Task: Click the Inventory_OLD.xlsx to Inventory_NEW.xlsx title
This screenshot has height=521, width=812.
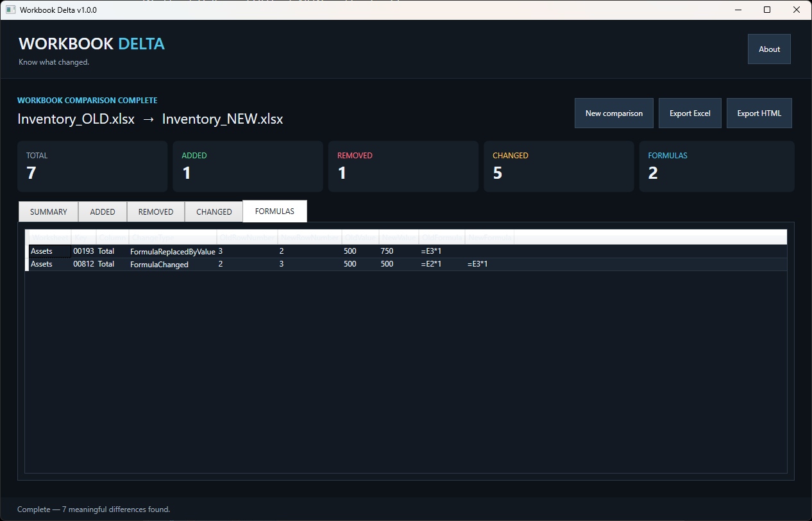Action: [x=150, y=119]
